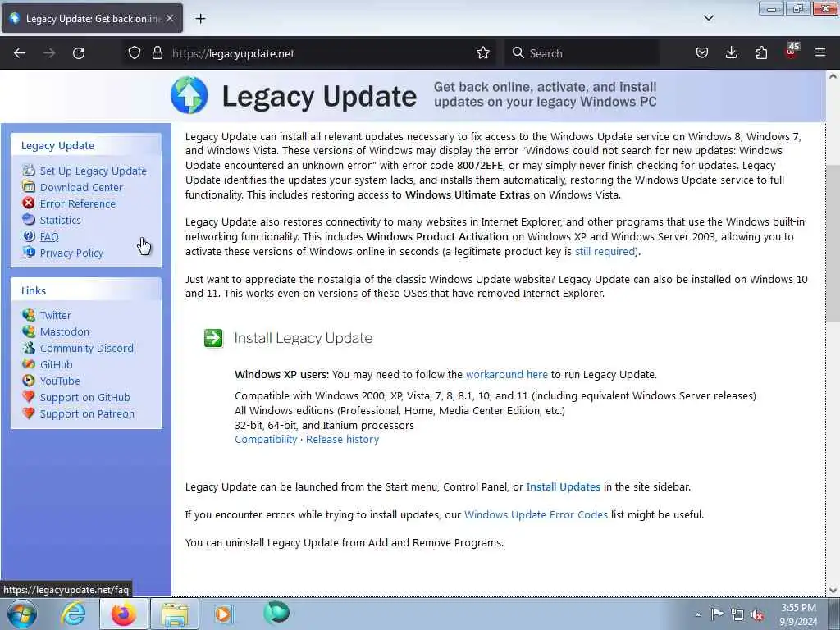
Task: Click the network tray icon
Action: (x=737, y=614)
